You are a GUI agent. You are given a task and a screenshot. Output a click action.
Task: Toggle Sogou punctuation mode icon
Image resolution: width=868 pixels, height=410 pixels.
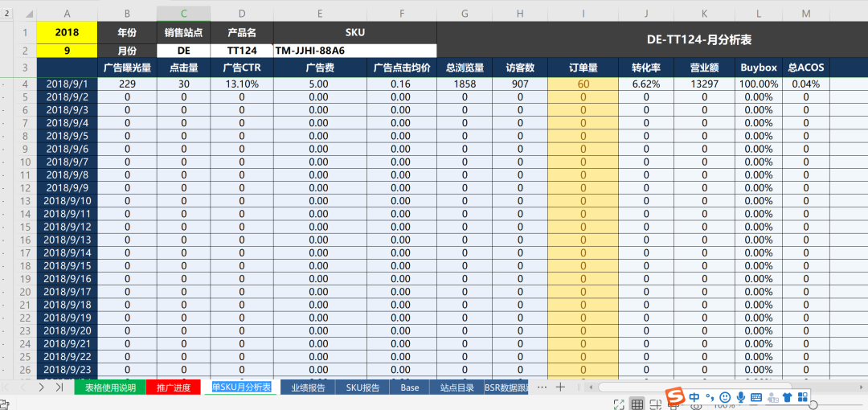(710, 397)
